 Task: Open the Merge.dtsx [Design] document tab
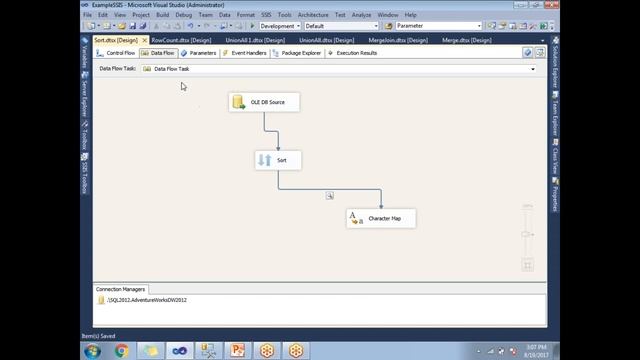(467, 40)
